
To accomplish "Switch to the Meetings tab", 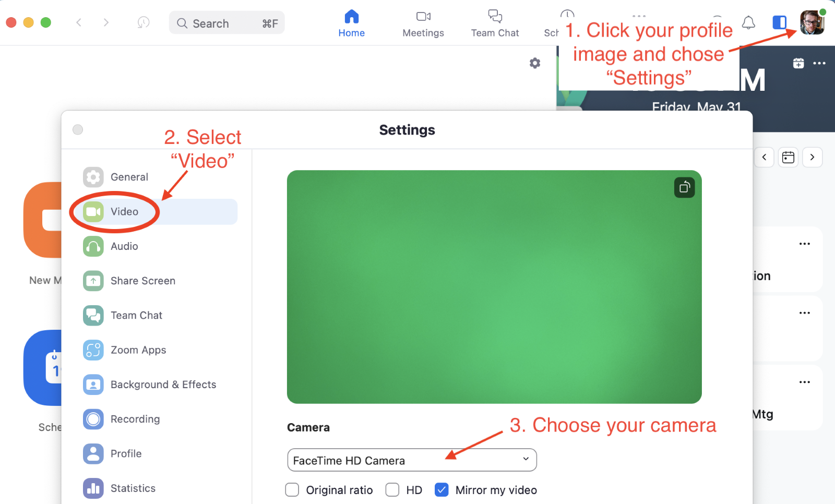I will click(423, 23).
